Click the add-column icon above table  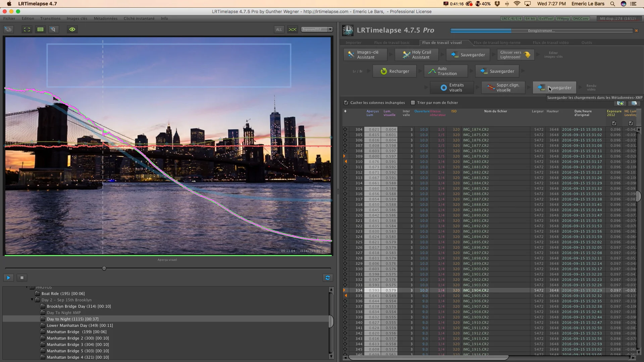pos(620,103)
